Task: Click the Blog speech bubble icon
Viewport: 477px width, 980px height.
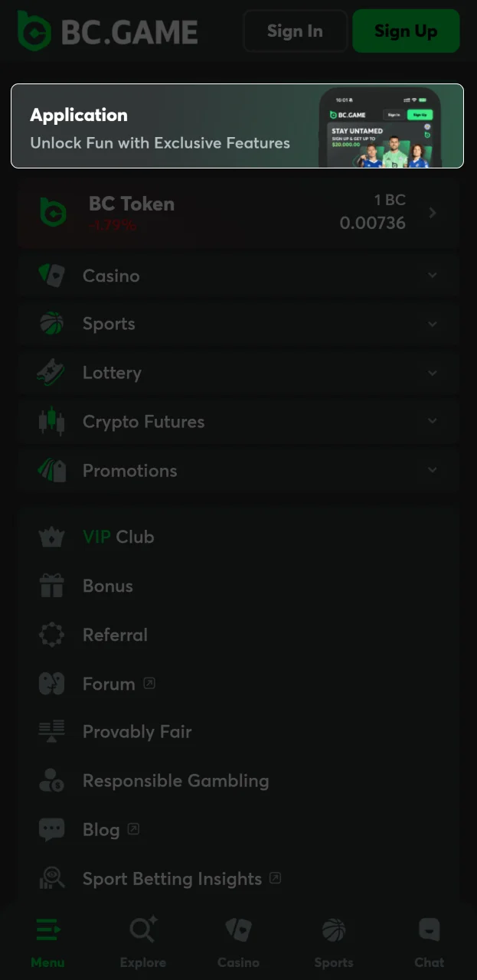Action: coord(52,830)
